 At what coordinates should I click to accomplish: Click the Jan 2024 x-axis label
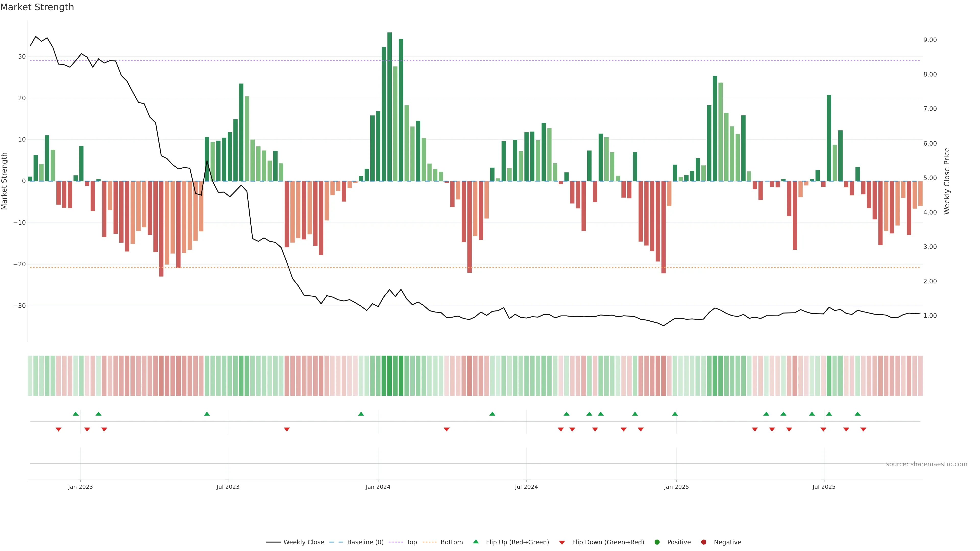(x=378, y=487)
